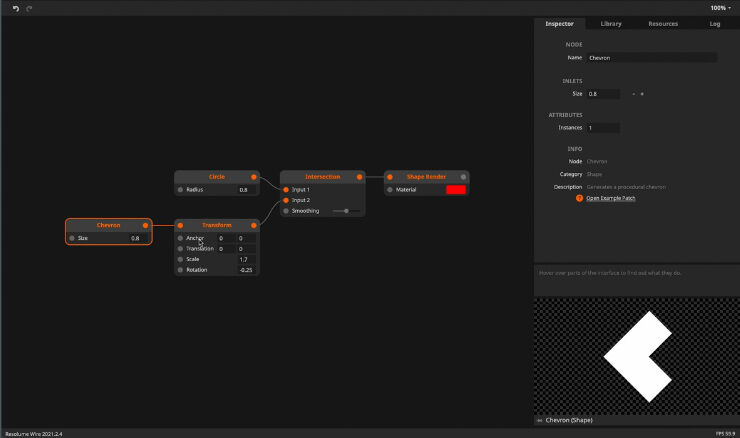Screen dimensions: 740x438
Task: Click the Smoothing inlet dot on Intersection
Action: click(286, 211)
